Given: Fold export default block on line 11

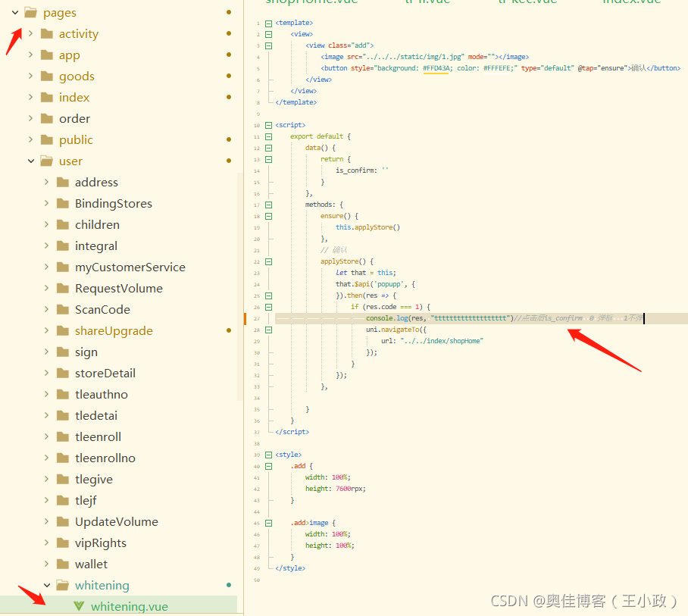Looking at the screenshot, I should click(x=268, y=137).
